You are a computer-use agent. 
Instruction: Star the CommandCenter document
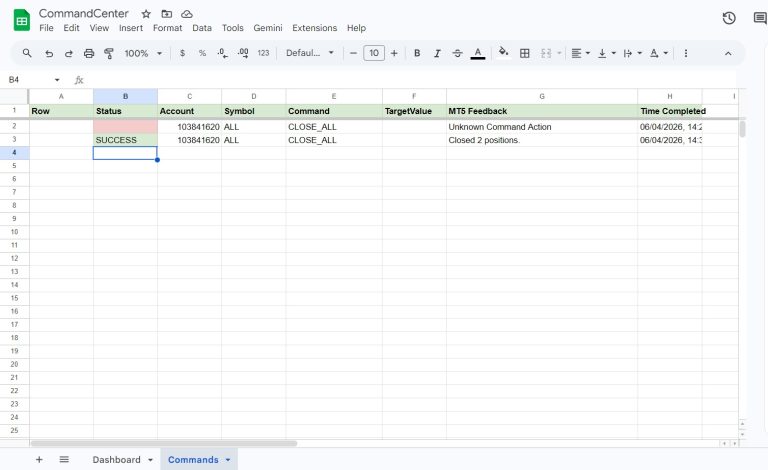[x=146, y=14]
